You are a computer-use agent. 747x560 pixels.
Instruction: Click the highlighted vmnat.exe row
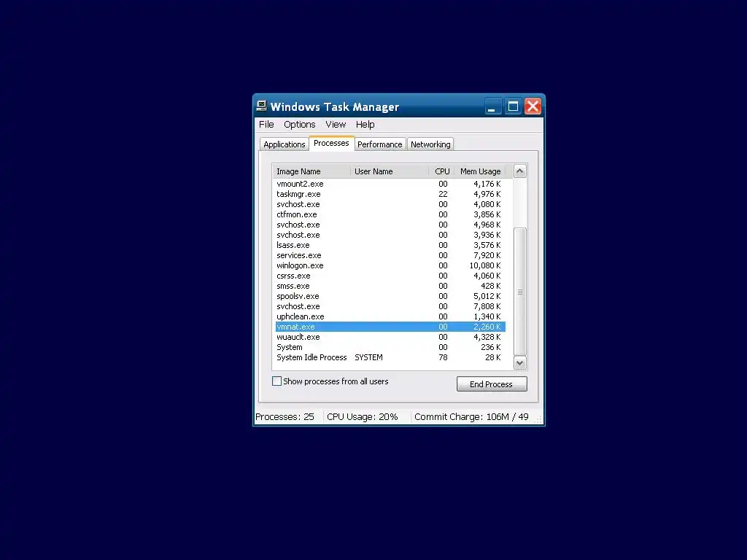click(390, 327)
